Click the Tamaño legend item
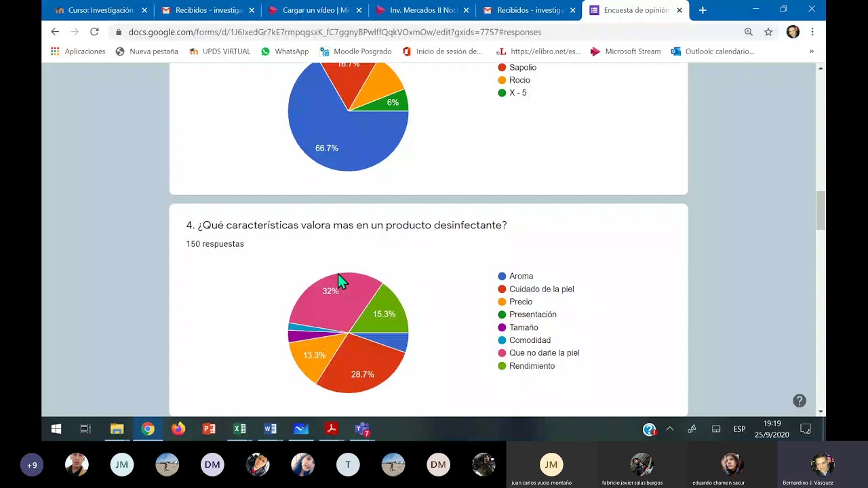Viewport: 868px width, 488px height. 518,327
